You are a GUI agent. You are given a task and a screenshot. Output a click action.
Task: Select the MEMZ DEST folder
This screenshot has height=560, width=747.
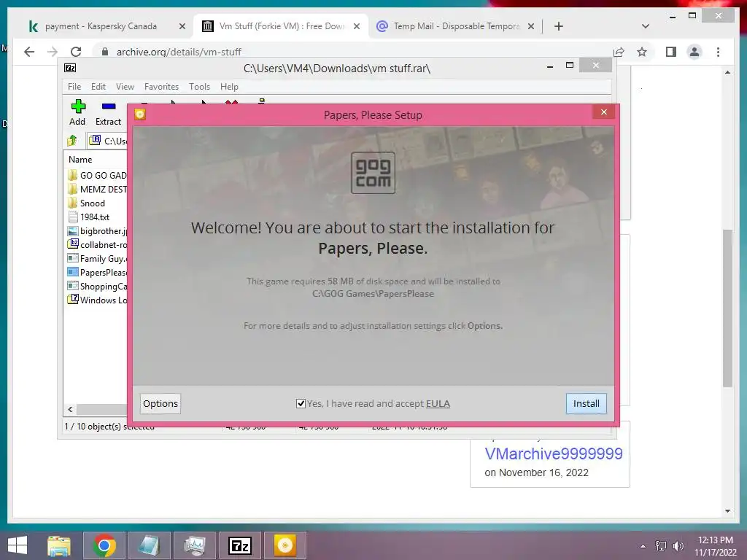97,189
